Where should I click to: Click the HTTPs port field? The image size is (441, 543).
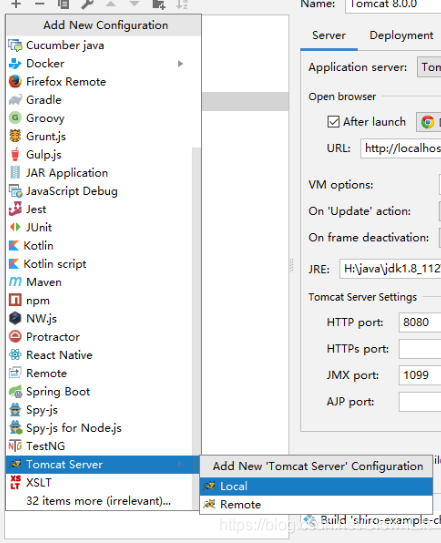pyautogui.click(x=420, y=349)
